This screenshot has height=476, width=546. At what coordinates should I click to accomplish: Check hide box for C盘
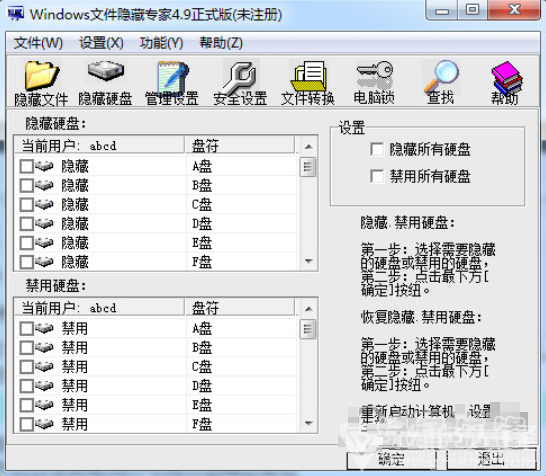coord(26,204)
